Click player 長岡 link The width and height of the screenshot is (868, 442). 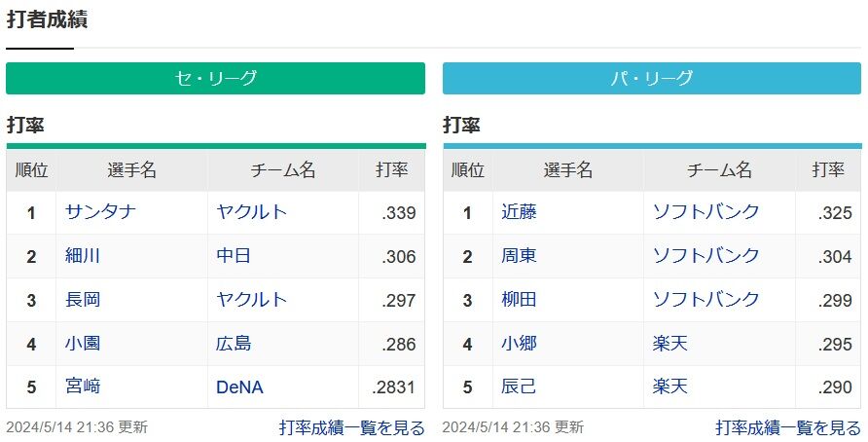click(x=83, y=300)
